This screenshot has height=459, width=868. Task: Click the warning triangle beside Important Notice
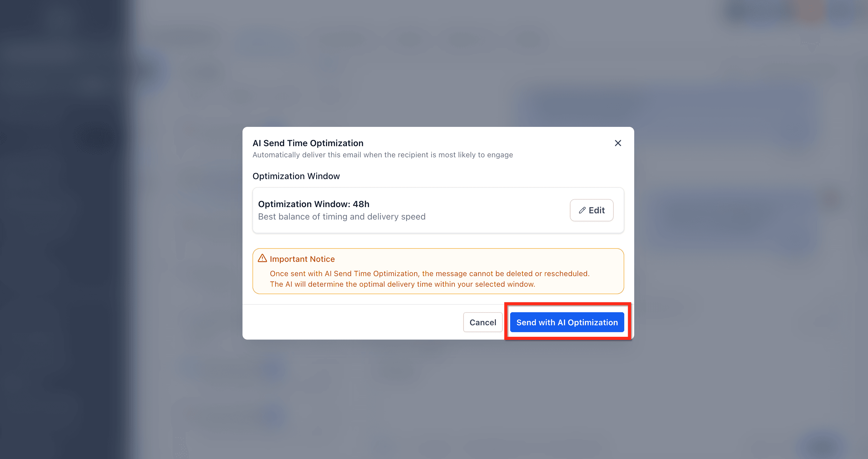click(262, 258)
